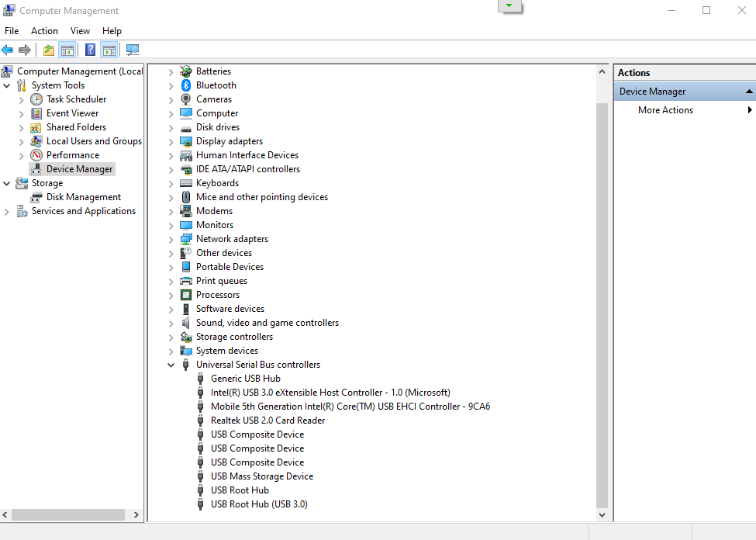Click the Processors chip icon
Screen dimensions: 756x540
click(186, 295)
